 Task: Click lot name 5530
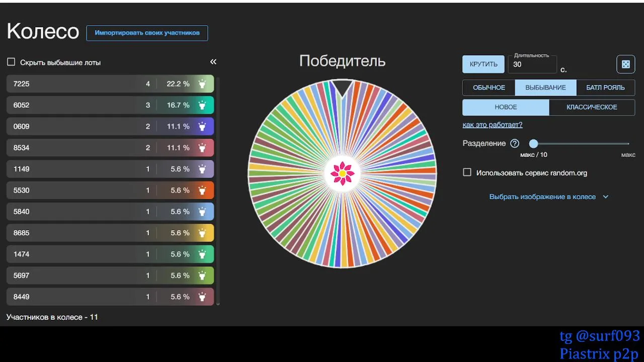tap(22, 190)
